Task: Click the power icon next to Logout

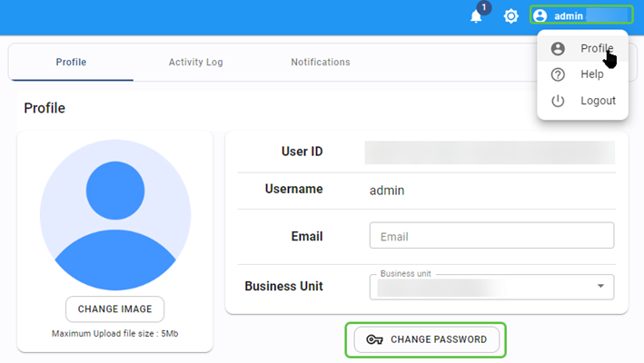Action: coord(558,101)
